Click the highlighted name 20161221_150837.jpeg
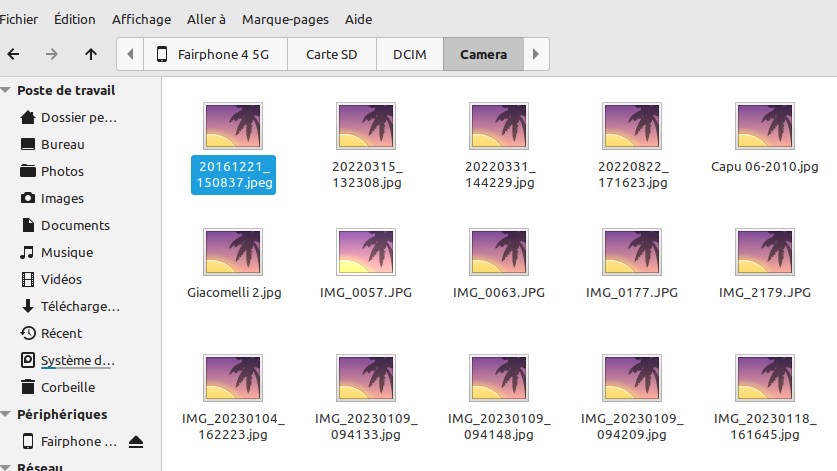Viewport: 837px width, 471px height. [233, 175]
